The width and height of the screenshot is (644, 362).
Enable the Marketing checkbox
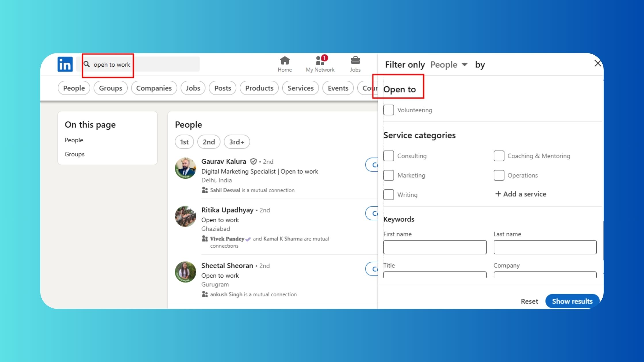[x=388, y=175]
